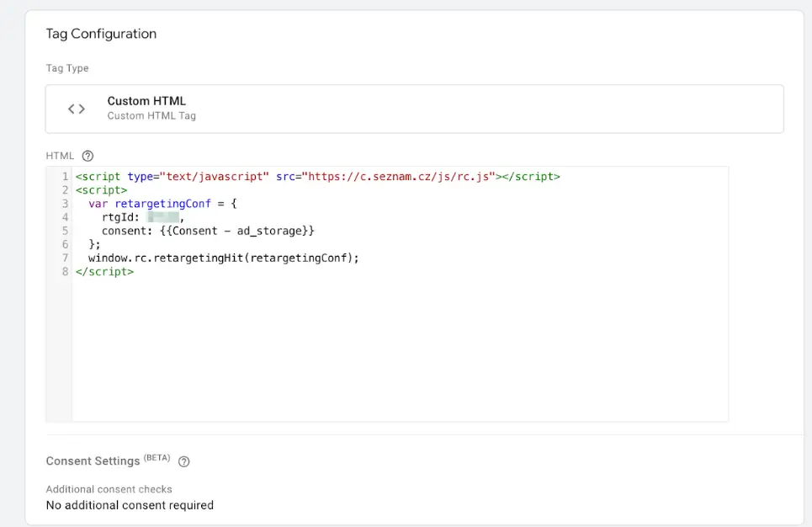Click the blurred rtgId value
This screenshot has width=812, height=527.
coord(163,217)
